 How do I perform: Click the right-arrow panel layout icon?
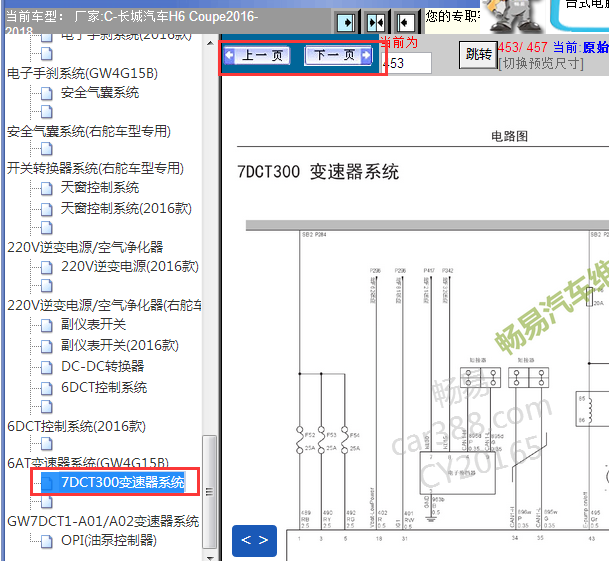point(346,23)
